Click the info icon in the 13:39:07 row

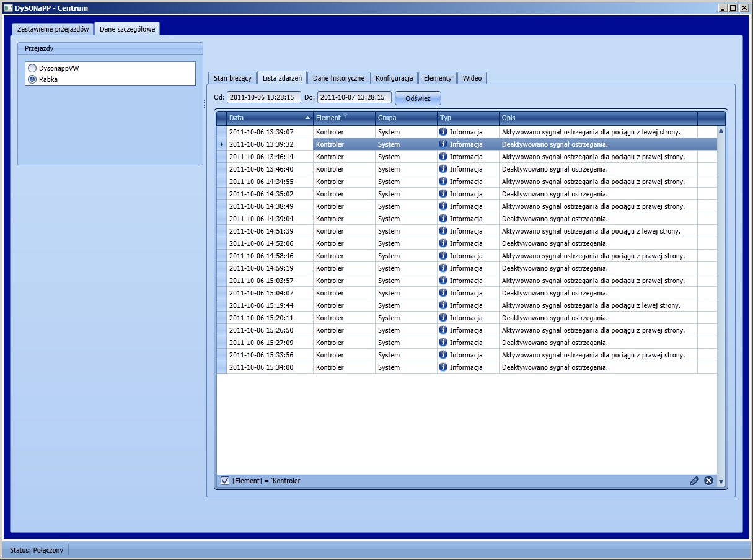pos(443,132)
